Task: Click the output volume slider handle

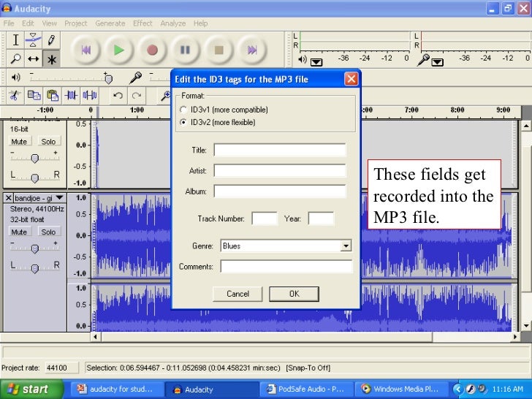Action: 108,80
